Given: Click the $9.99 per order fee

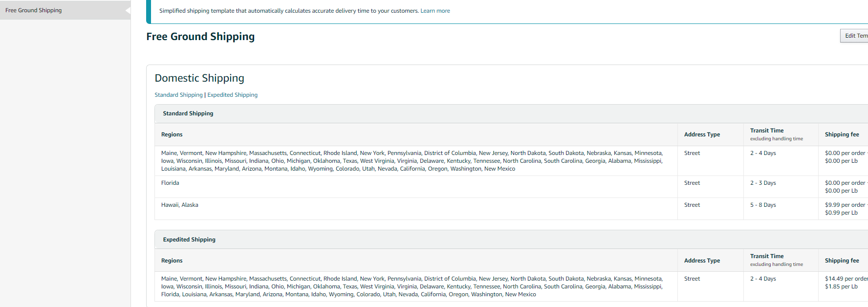Looking at the screenshot, I should [845, 205].
